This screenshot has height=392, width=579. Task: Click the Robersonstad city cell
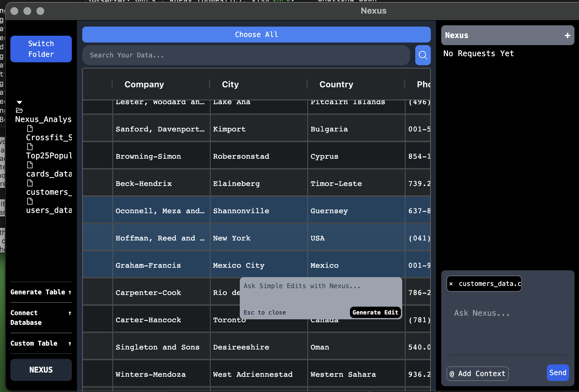[259, 156]
